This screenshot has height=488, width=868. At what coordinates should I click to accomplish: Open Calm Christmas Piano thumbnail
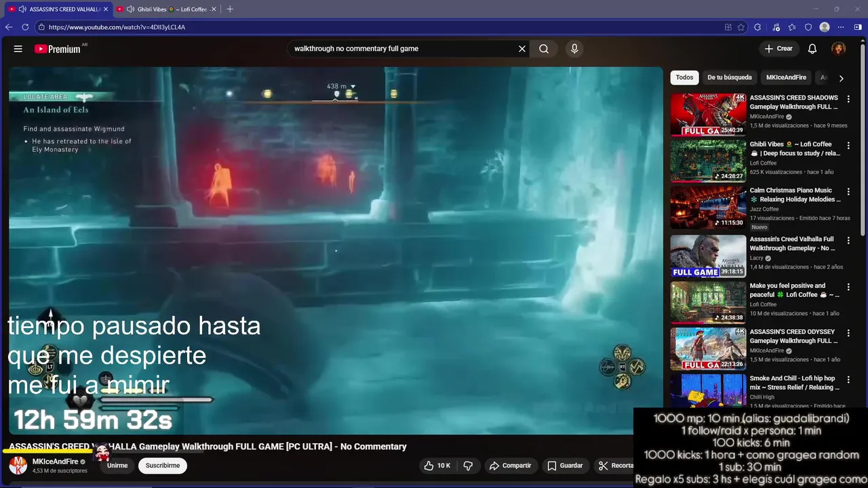(x=708, y=207)
